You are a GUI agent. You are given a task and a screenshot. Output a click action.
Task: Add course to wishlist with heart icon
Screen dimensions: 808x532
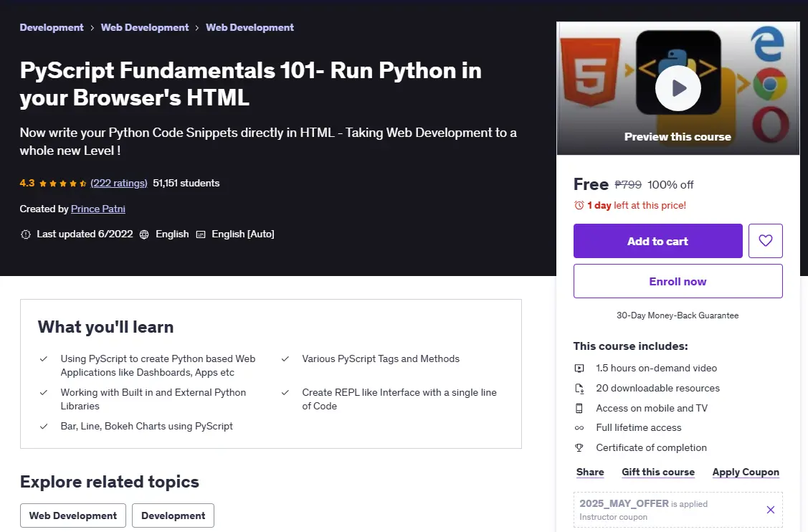(x=765, y=241)
